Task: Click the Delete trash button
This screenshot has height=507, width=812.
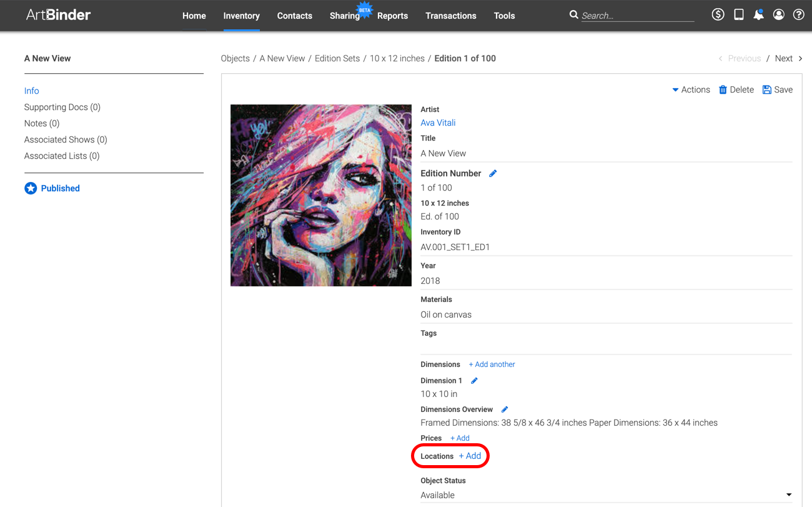Action: pyautogui.click(x=736, y=89)
